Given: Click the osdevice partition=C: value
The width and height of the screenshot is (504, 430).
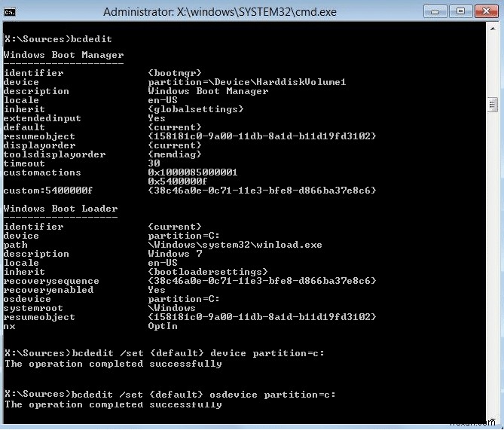Looking at the screenshot, I should click(184, 299).
